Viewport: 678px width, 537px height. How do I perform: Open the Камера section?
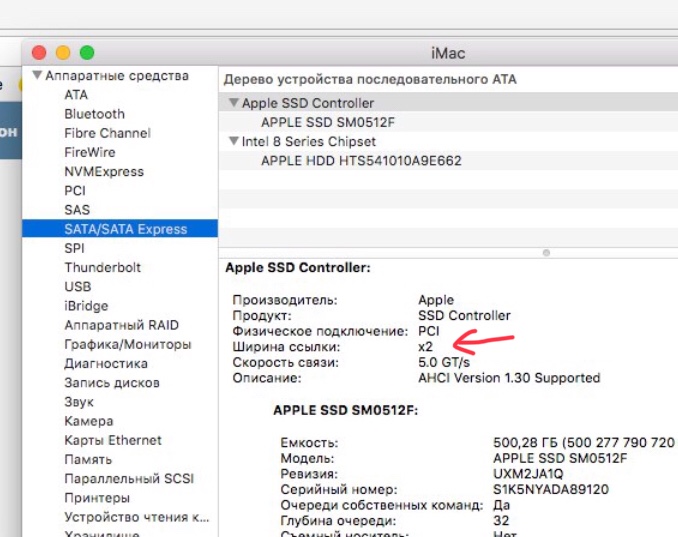pos(89,421)
